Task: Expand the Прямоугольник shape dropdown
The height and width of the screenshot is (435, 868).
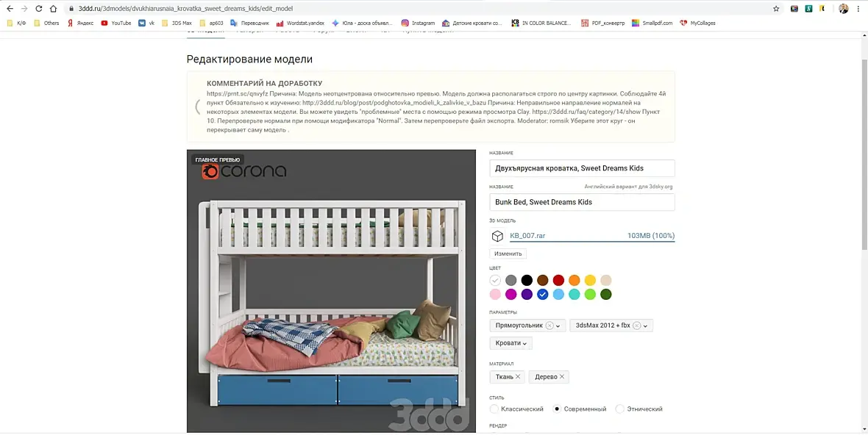Action: (x=558, y=326)
